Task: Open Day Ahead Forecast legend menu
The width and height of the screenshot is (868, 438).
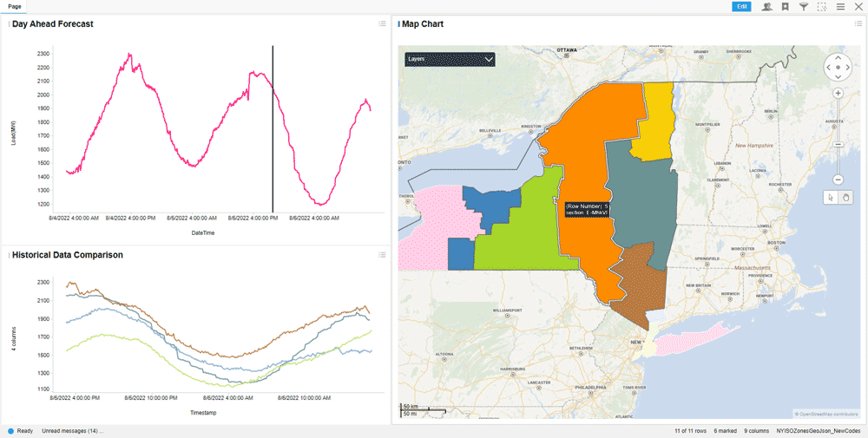Action: pyautogui.click(x=382, y=23)
